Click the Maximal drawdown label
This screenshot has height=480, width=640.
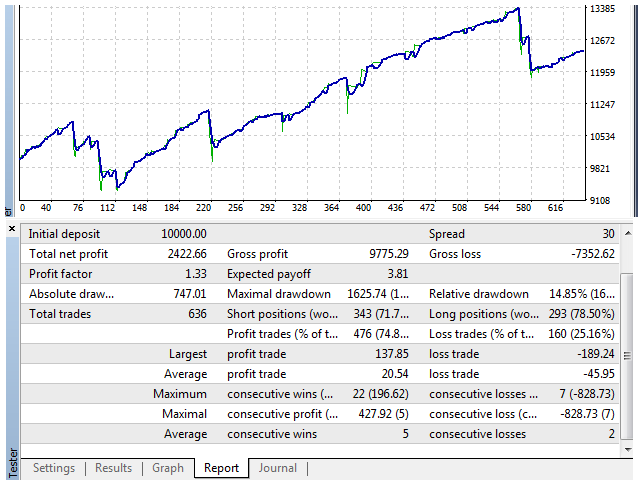[x=279, y=294]
